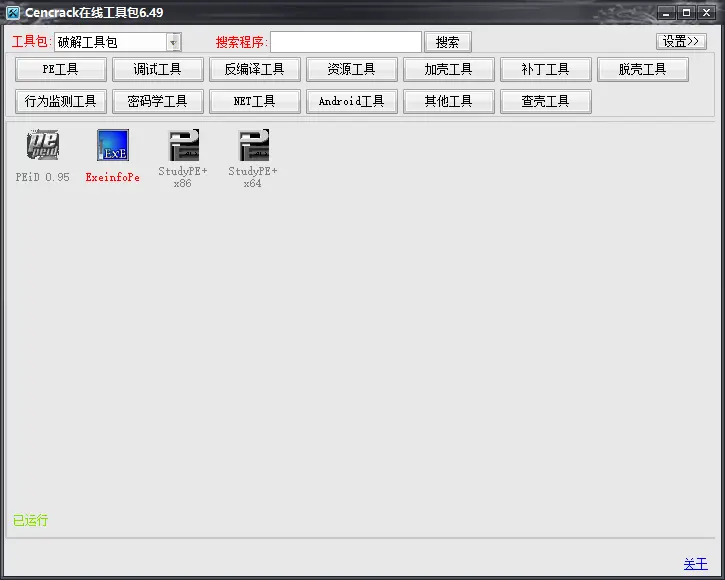This screenshot has width=725, height=580.
Task: Start the StudyPE+ x64 icon
Action: coord(253,145)
